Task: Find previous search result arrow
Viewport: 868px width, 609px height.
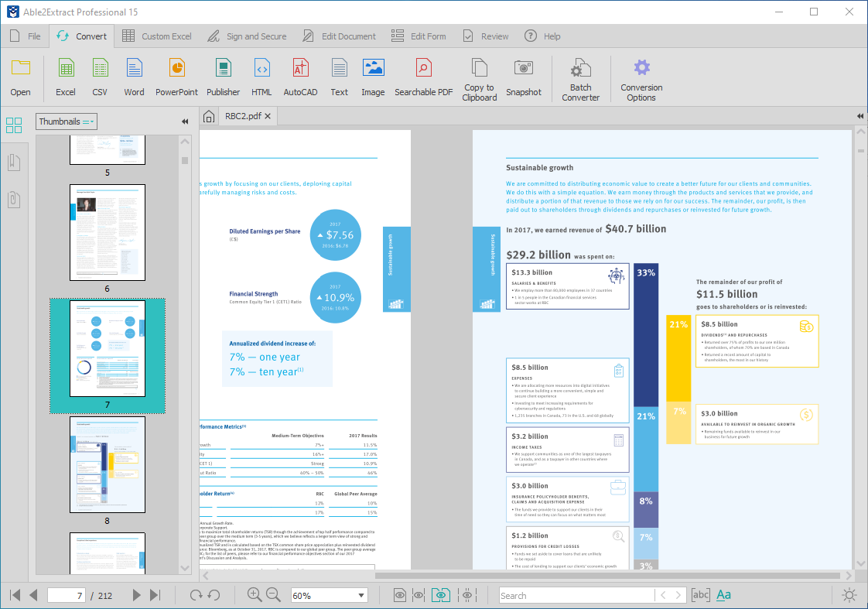Action: [x=663, y=595]
